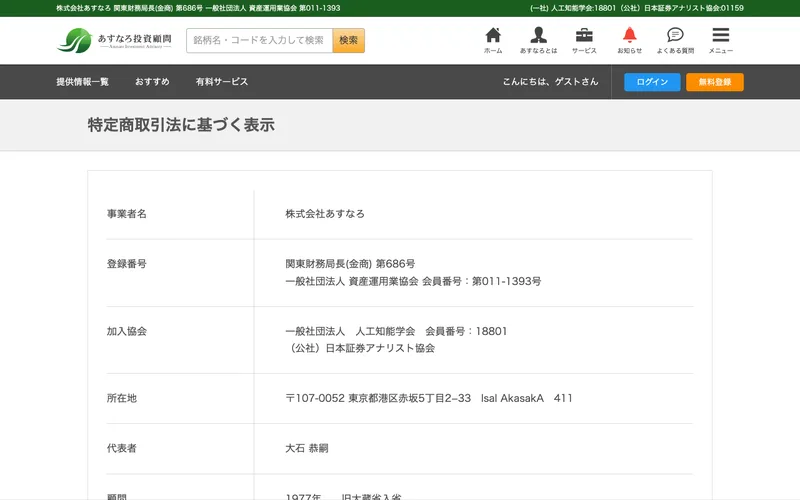
Task: Click the 加入協会 row label
Action: click(x=127, y=331)
